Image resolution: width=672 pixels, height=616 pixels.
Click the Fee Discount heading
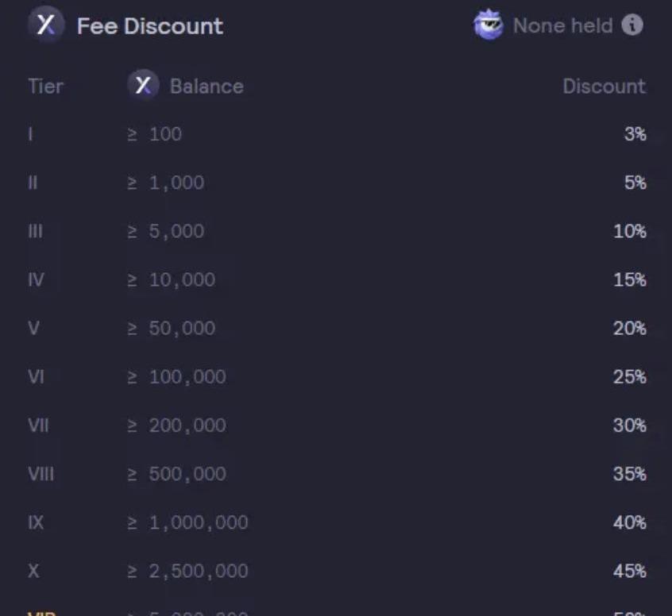[x=149, y=25]
